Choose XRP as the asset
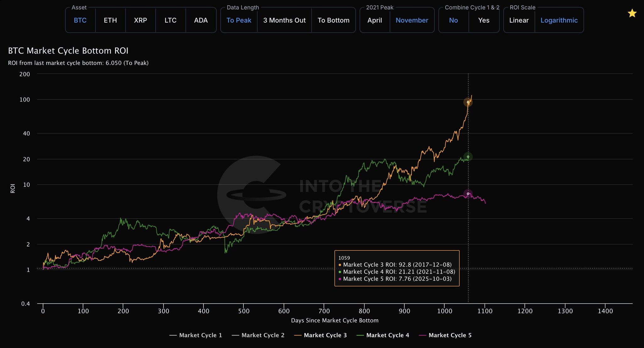 (x=140, y=20)
